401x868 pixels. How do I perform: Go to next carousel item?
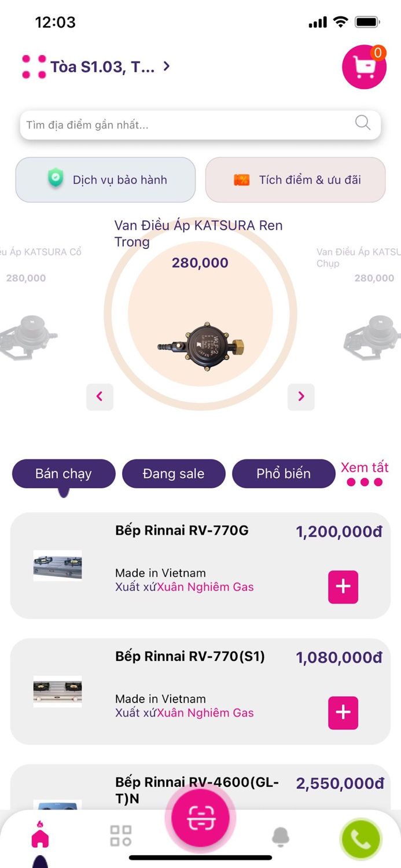[x=301, y=397]
